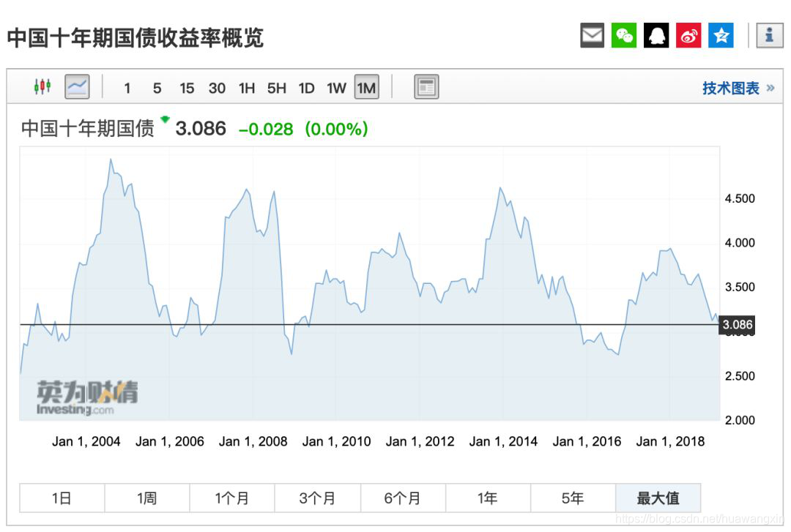Share chart via email envelope icon
This screenshot has width=791, height=532.
(x=592, y=35)
